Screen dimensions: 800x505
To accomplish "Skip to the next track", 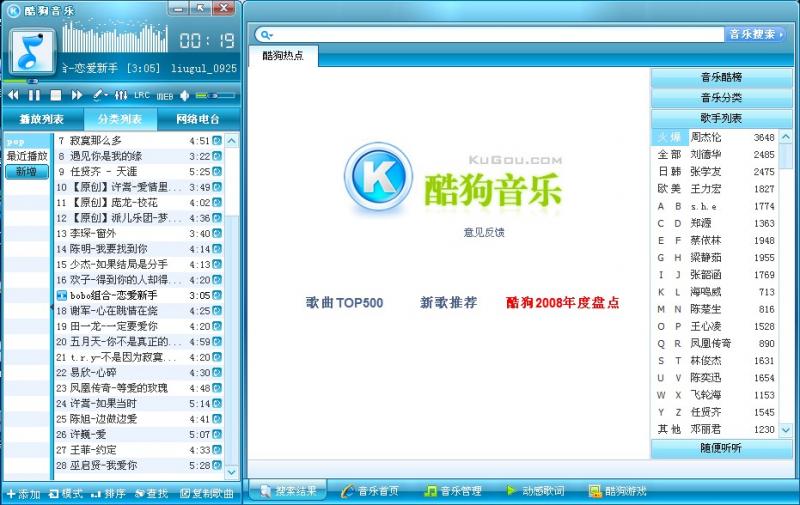I will pyautogui.click(x=77, y=95).
